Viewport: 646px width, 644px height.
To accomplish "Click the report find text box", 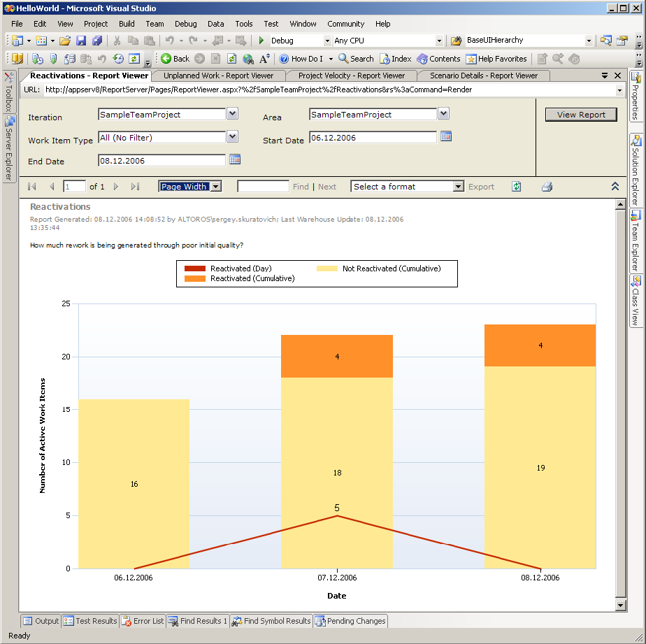I will pyautogui.click(x=263, y=187).
